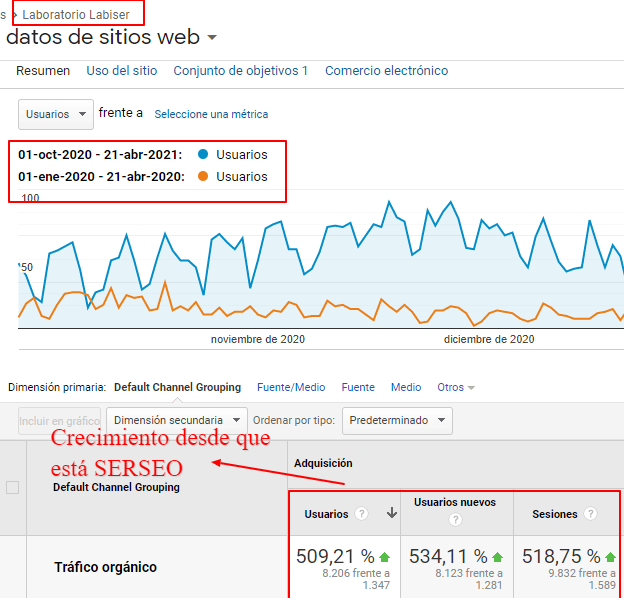Open the Usuarios metric dropdown above chart
624x598 pixels.
click(x=56, y=114)
